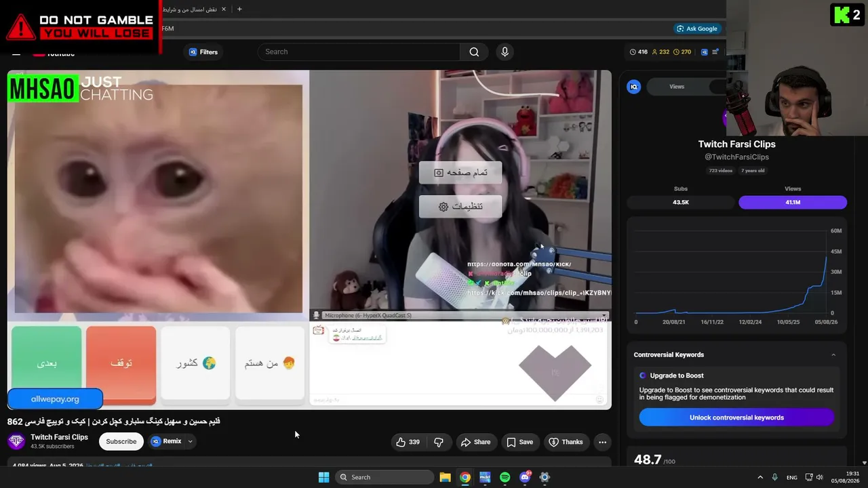Image resolution: width=868 pixels, height=488 pixels.
Task: Open Discord from taskbar
Action: 525,477
